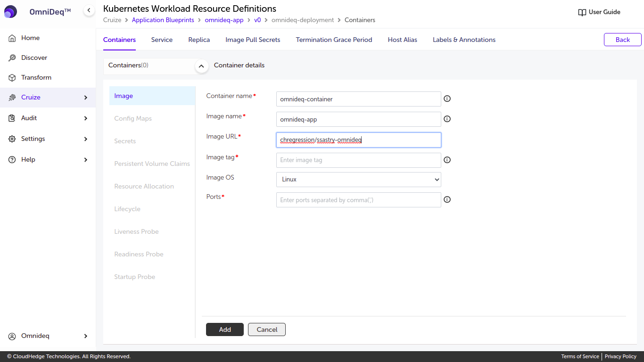The width and height of the screenshot is (644, 362).
Task: Click the Back button
Action: pos(622,40)
